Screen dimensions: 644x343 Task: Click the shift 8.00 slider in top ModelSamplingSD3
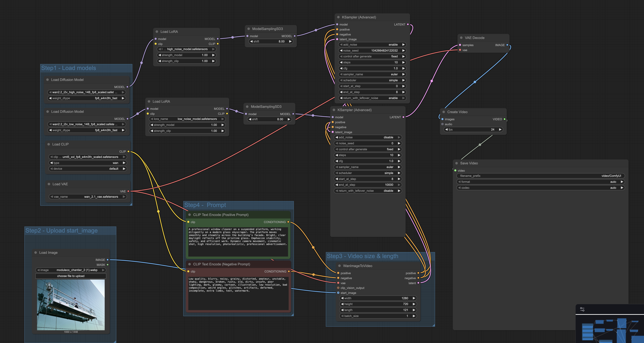[x=271, y=41]
